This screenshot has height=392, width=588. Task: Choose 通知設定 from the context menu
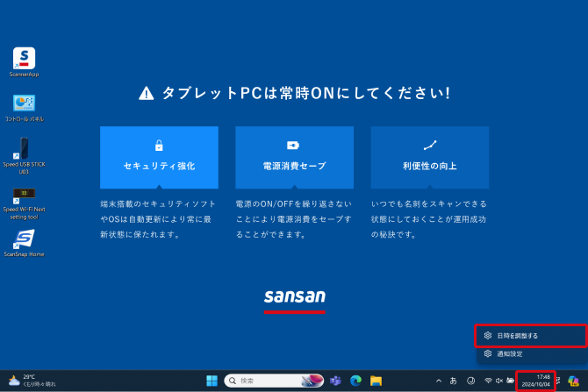click(531, 353)
